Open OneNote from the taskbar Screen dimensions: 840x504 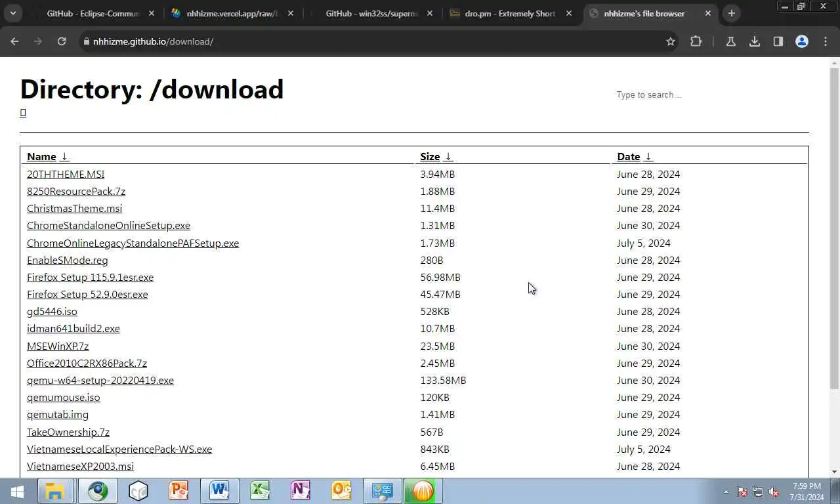click(301, 491)
